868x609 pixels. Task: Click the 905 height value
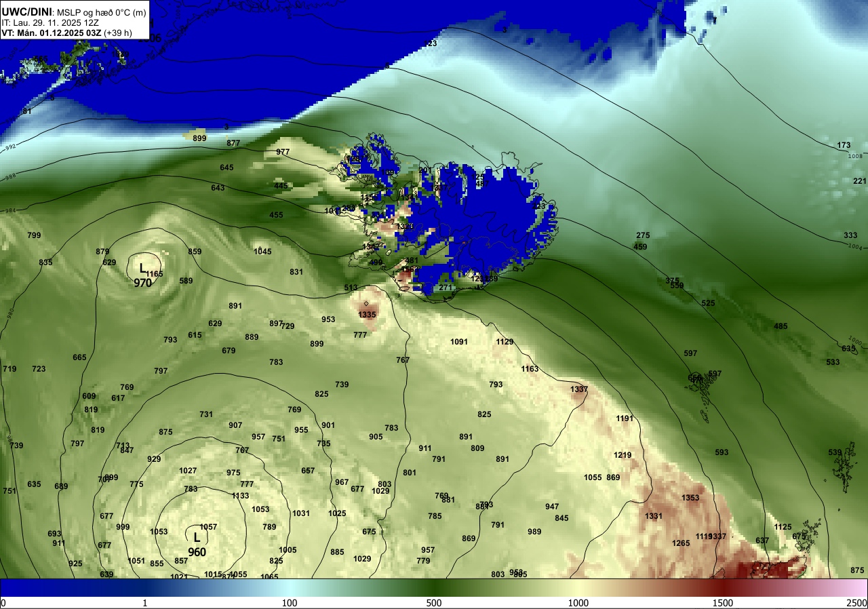pyautogui.click(x=376, y=437)
